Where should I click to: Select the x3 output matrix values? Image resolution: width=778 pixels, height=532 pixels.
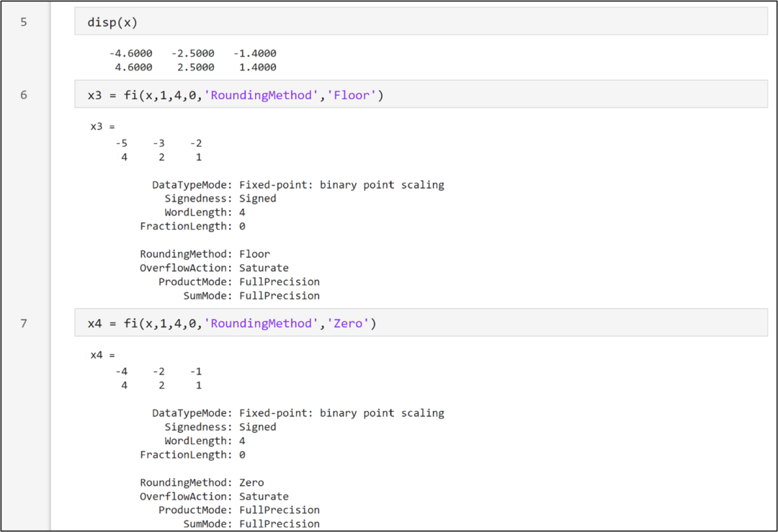click(158, 150)
